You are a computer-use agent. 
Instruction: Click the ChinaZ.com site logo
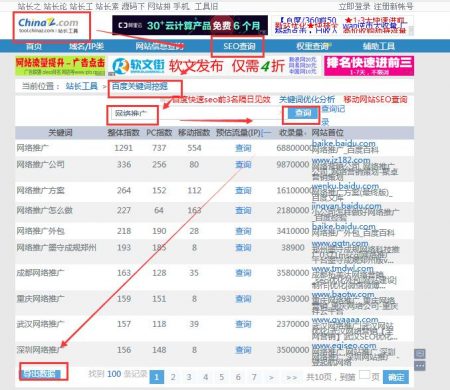(x=48, y=25)
